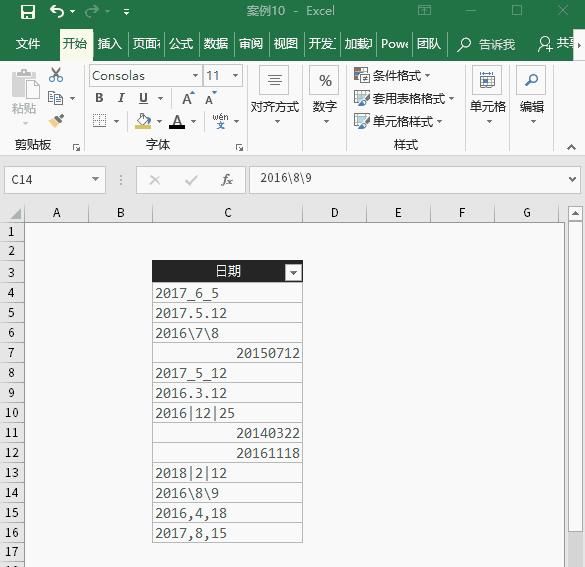The image size is (585, 567).
Task: Open the Customize Quick Access Toolbar arrow
Action: [126, 12]
